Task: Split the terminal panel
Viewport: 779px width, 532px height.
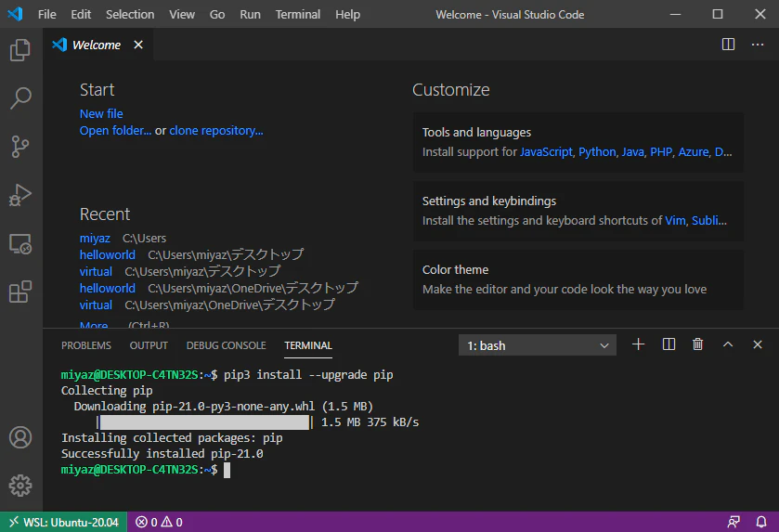Action: click(x=669, y=344)
